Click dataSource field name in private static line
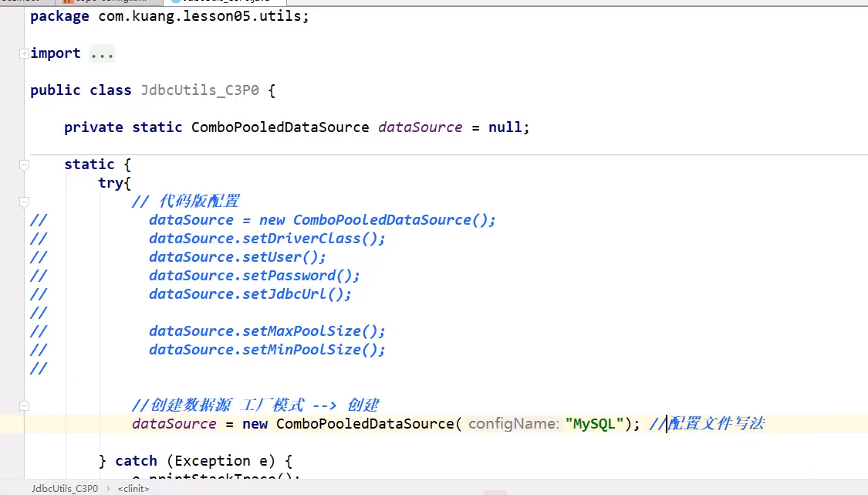This screenshot has width=868, height=495. point(420,127)
